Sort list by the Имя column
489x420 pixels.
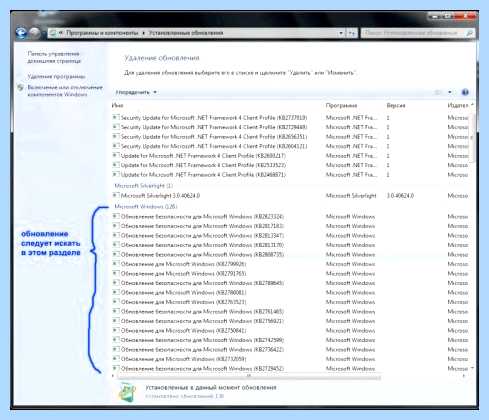click(117, 105)
